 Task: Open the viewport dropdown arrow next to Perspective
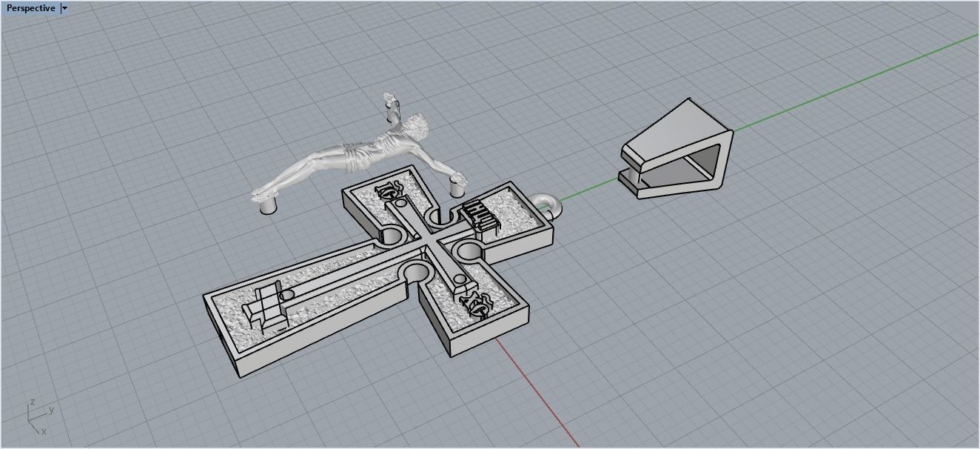pos(64,8)
